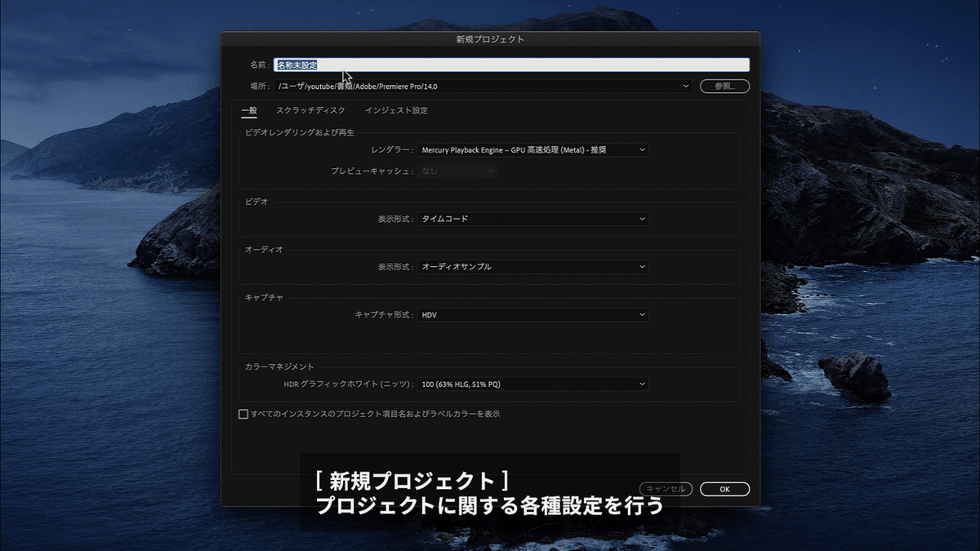Viewport: 980px width, 551px height.
Task: Open the ビデオ 表示形式 タイムコード dropdown
Action: tap(533, 219)
